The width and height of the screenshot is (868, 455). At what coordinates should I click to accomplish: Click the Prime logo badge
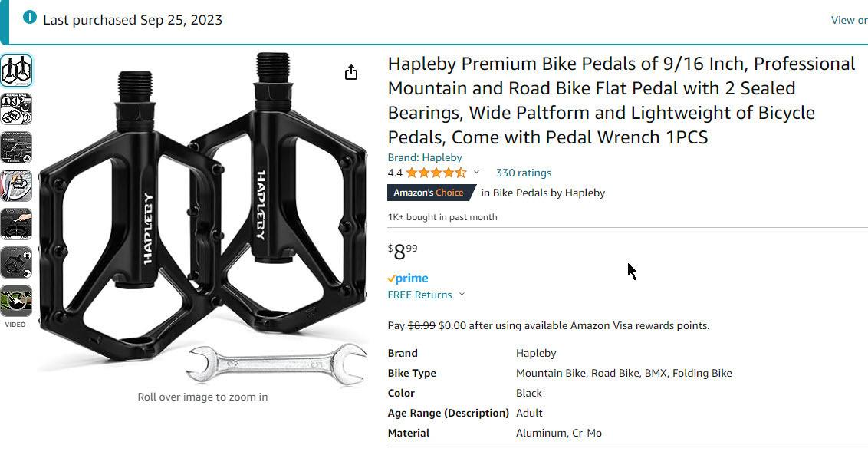(x=408, y=279)
